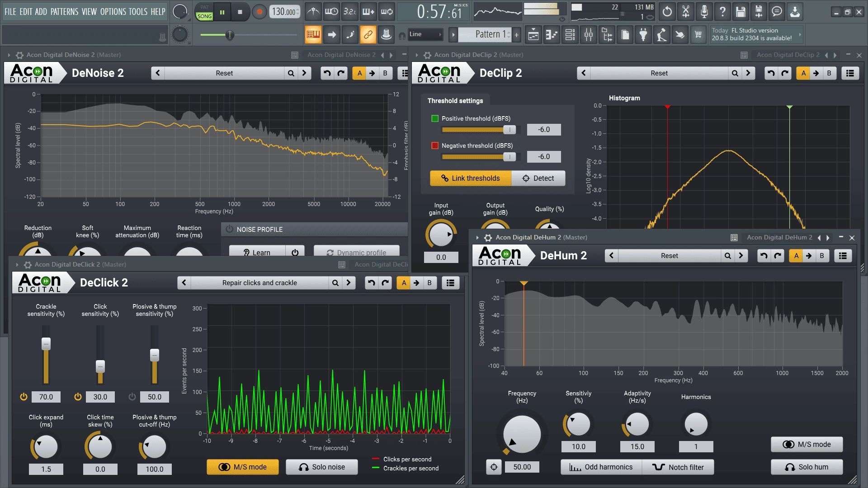
Task: Open the TOOLS menu
Action: (x=138, y=12)
